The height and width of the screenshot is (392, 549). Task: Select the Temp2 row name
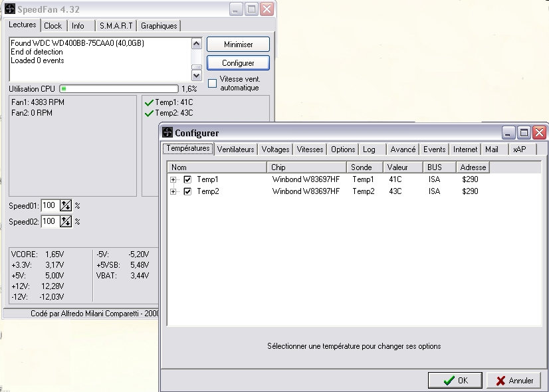(208, 191)
